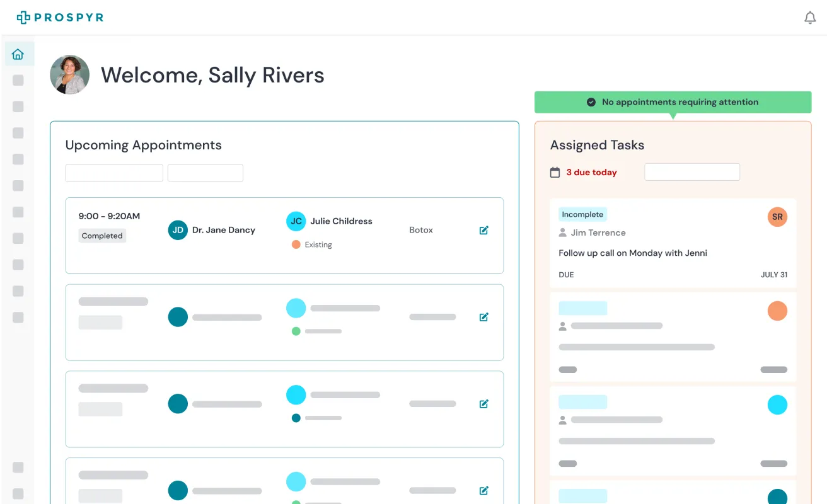Image resolution: width=827 pixels, height=504 pixels.
Task: Click the Botox service label
Action: click(x=421, y=230)
